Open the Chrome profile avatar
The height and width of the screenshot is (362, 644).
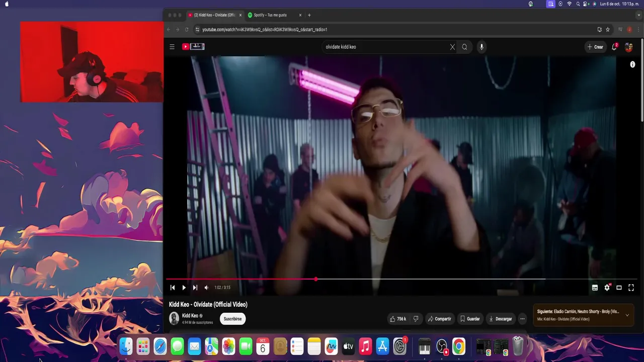(x=629, y=30)
